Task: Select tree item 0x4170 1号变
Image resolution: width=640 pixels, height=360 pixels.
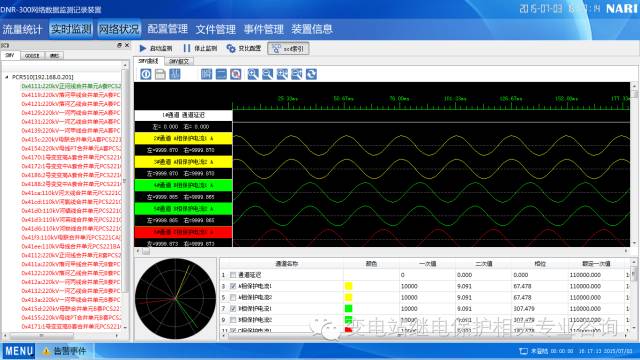Action: click(71, 157)
